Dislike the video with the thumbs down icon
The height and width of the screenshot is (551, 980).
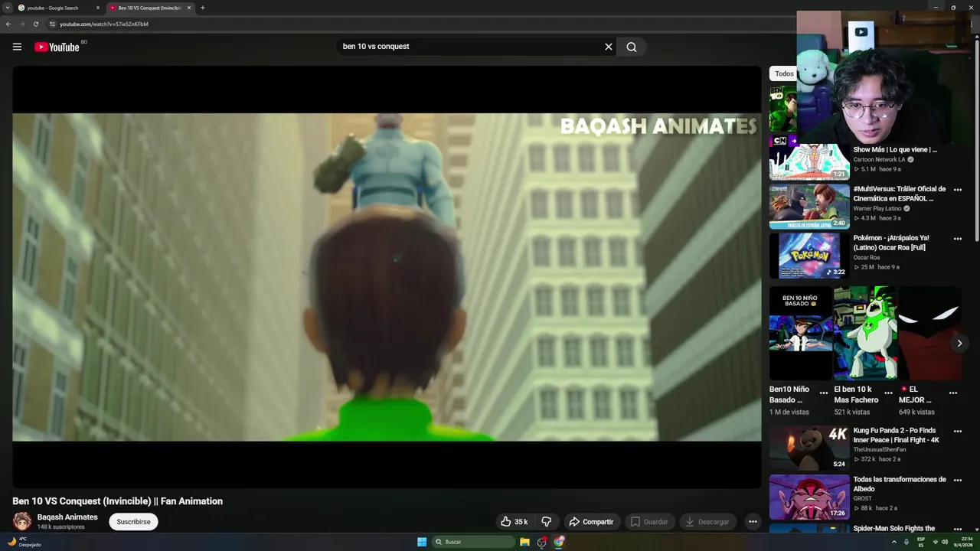pyautogui.click(x=547, y=522)
